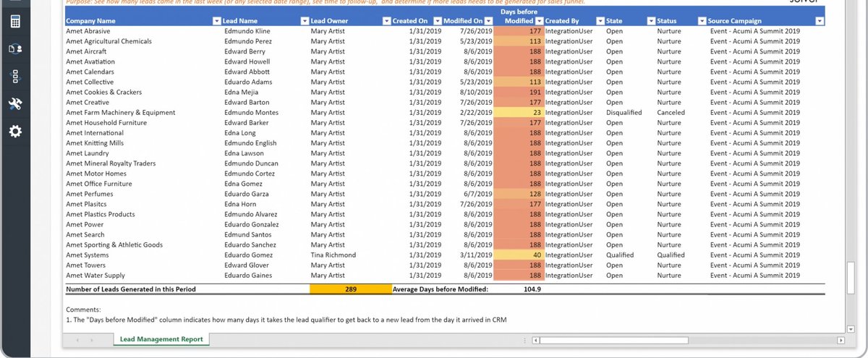Select the Edmundo Kline lead name cell
The width and height of the screenshot is (868, 358).
coord(247,31)
